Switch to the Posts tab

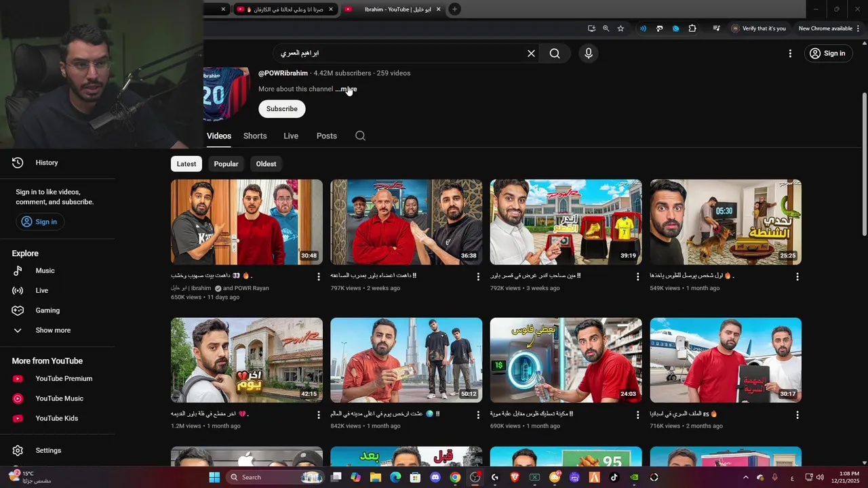pos(326,136)
